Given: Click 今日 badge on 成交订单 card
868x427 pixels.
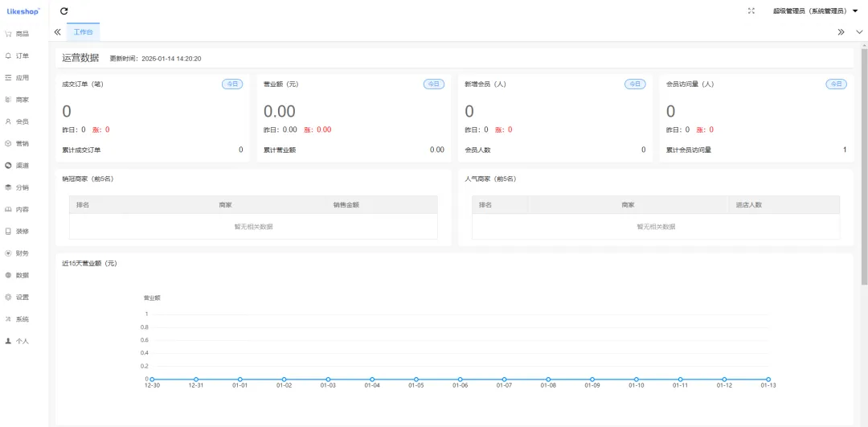Looking at the screenshot, I should [232, 84].
